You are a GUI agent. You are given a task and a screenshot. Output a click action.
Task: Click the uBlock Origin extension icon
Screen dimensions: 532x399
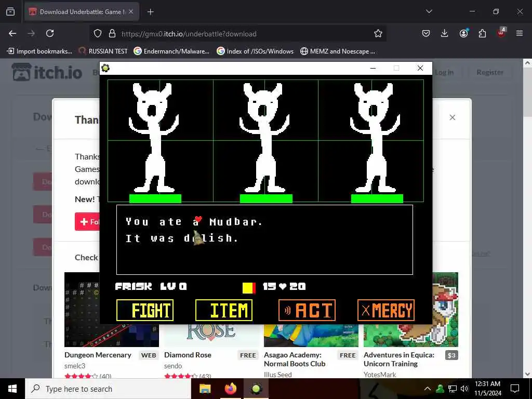click(501, 33)
